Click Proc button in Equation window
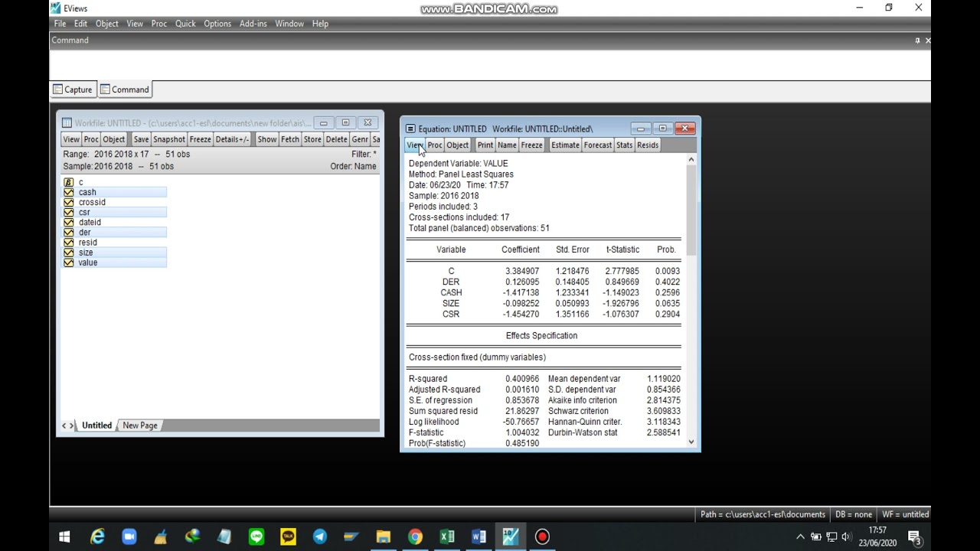The image size is (980, 551). [435, 145]
